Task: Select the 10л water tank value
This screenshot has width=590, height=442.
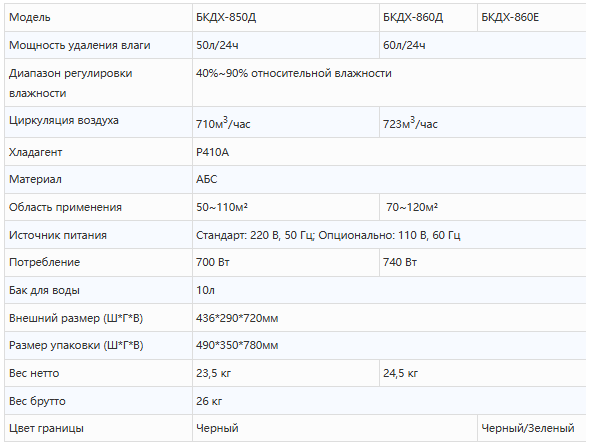Action: click(x=205, y=290)
